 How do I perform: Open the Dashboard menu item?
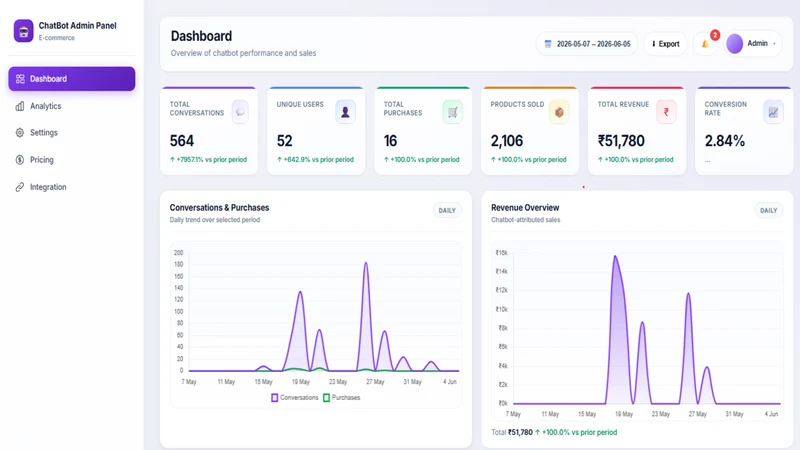(x=71, y=79)
